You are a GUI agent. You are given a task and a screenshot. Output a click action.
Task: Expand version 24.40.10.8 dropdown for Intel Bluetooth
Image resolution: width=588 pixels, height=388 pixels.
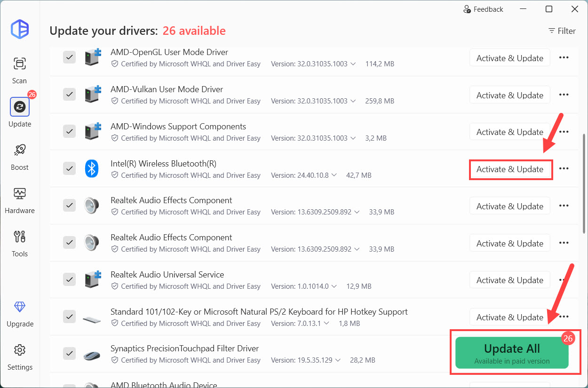pos(334,175)
